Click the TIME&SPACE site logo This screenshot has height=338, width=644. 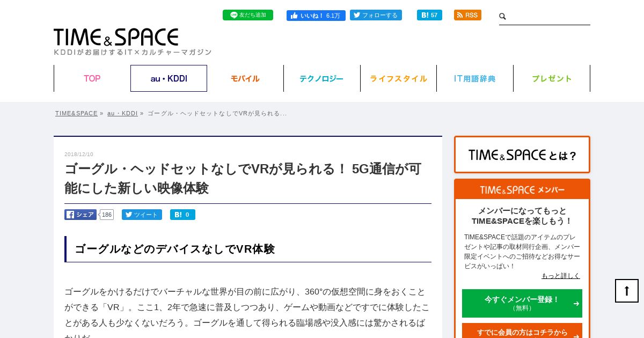[116, 37]
